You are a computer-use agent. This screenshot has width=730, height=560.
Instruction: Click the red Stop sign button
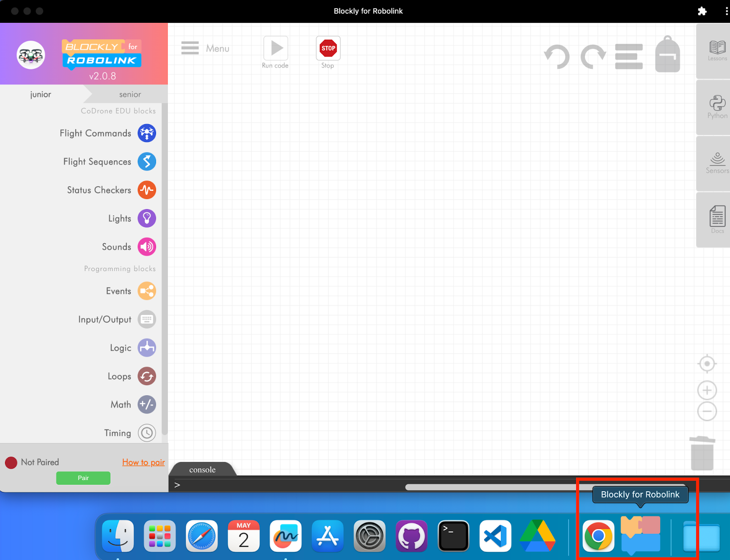click(x=328, y=48)
